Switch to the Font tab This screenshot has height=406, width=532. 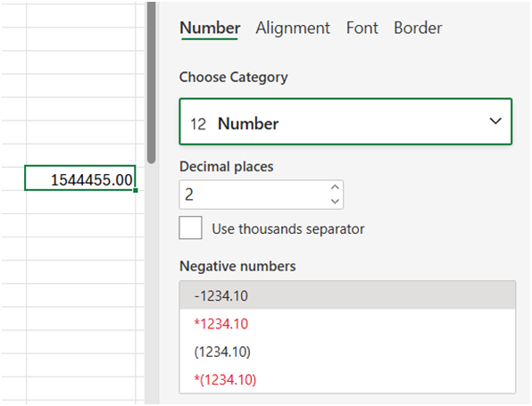click(362, 28)
